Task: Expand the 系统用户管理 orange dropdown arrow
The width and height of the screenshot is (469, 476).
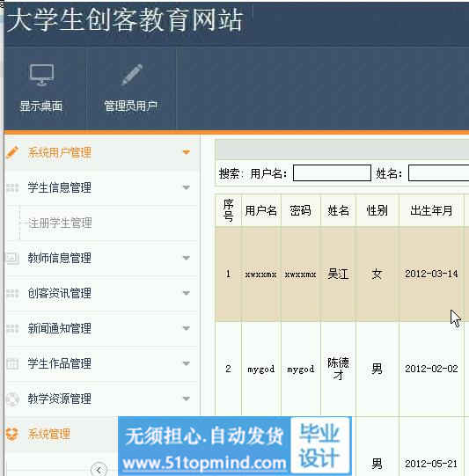Action: (x=186, y=152)
